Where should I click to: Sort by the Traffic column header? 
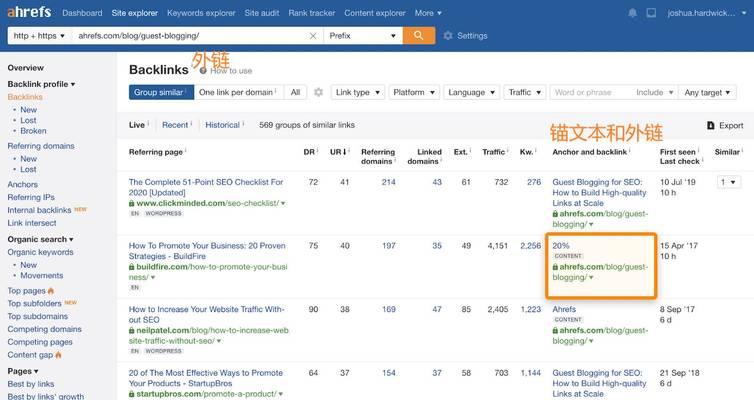[493, 152]
